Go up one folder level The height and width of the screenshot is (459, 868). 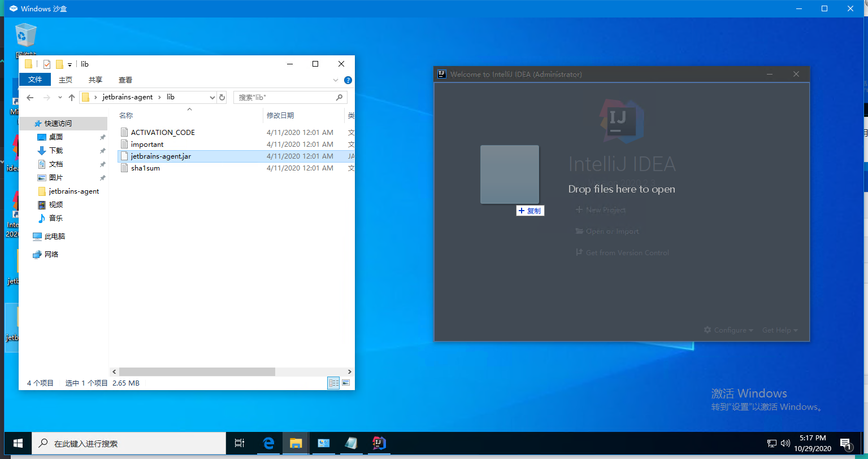pos(72,98)
